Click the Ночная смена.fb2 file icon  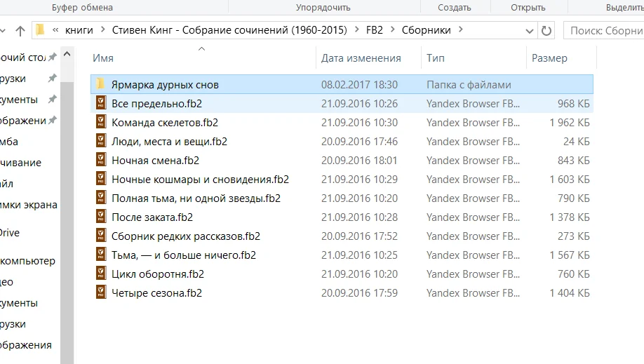(x=101, y=160)
